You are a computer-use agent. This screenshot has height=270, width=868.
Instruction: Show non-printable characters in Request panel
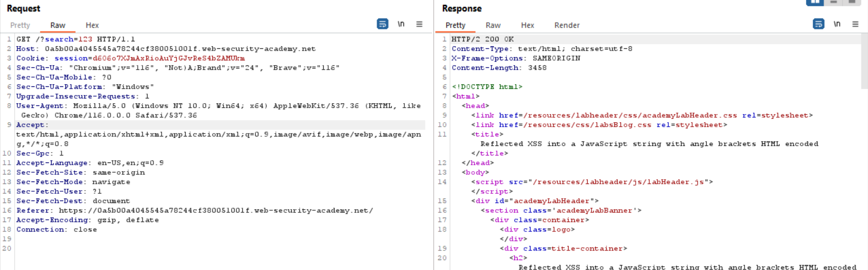[x=401, y=24]
